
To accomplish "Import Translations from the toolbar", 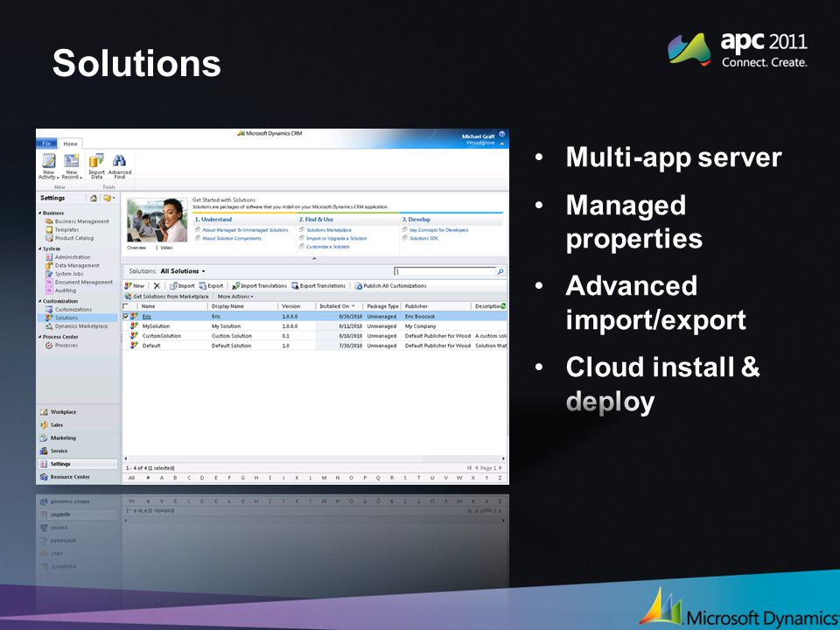I will pos(259,286).
